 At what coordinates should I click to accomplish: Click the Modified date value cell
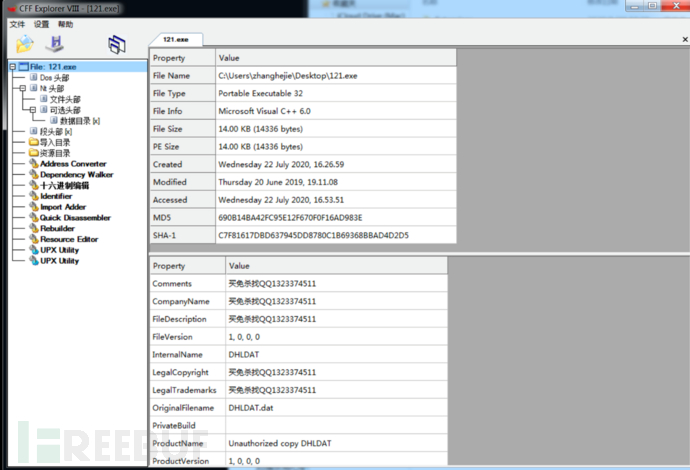click(336, 182)
